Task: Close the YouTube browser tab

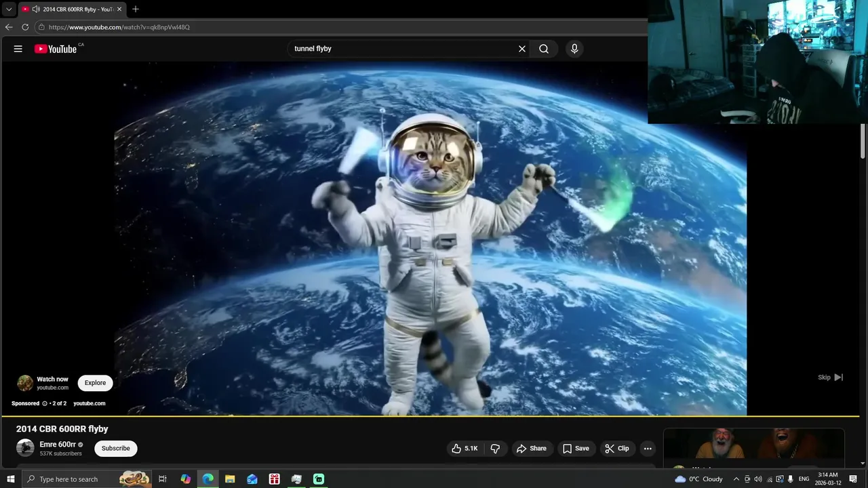Action: click(119, 9)
